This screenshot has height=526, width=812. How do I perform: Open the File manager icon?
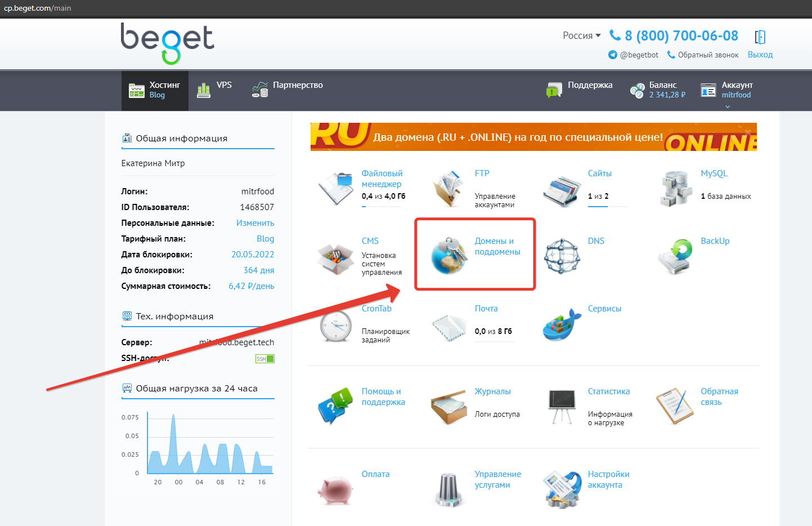click(x=336, y=188)
